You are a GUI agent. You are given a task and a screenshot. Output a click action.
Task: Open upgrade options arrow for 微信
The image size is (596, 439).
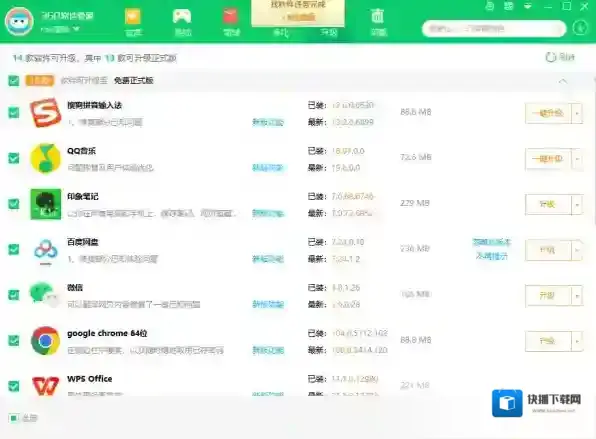point(577,295)
